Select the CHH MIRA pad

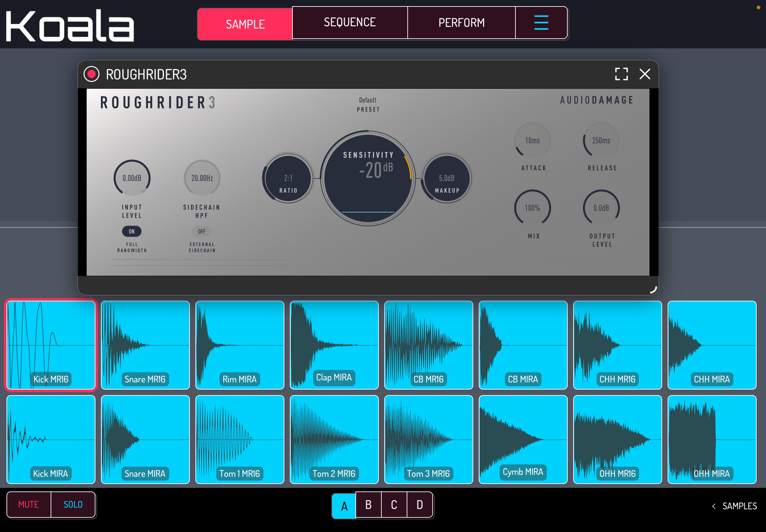[x=712, y=345]
